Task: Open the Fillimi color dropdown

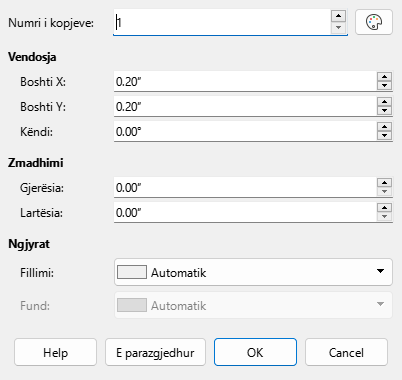Action: pyautogui.click(x=253, y=272)
